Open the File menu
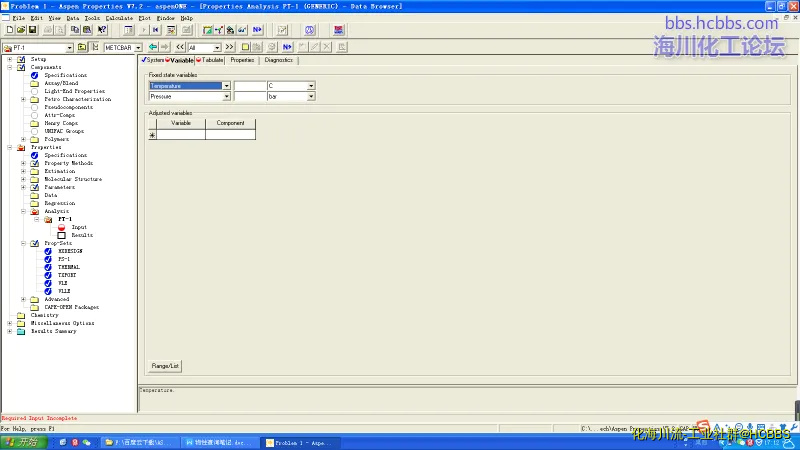The height and width of the screenshot is (450, 800). 18,18
